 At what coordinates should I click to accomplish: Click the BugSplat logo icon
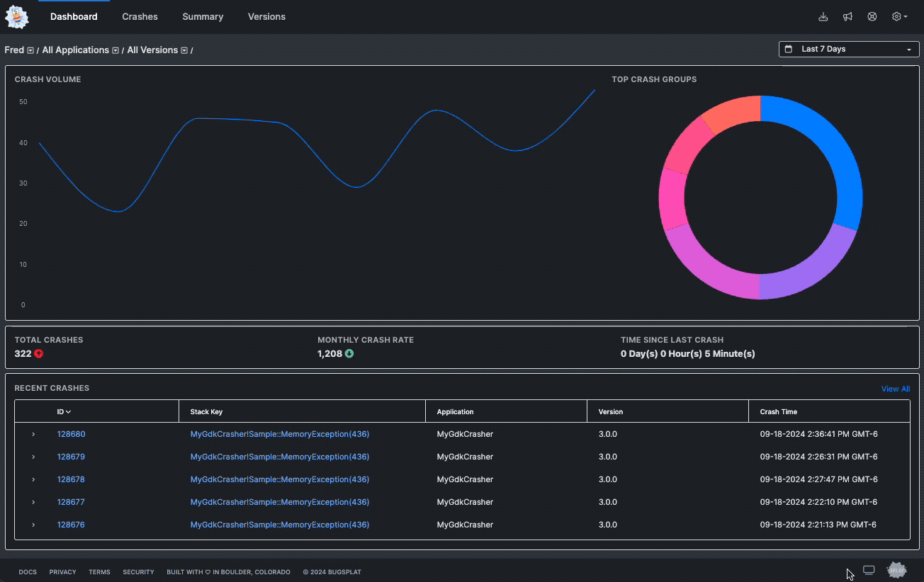coord(16,16)
